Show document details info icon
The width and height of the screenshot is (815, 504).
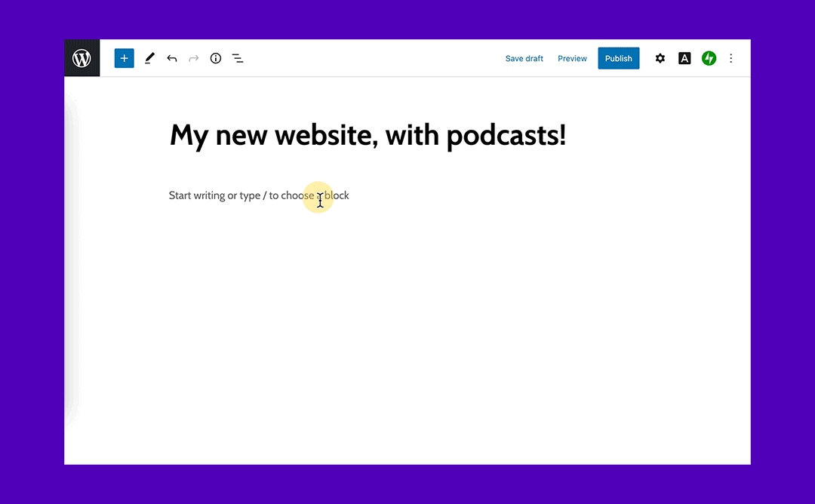(216, 58)
